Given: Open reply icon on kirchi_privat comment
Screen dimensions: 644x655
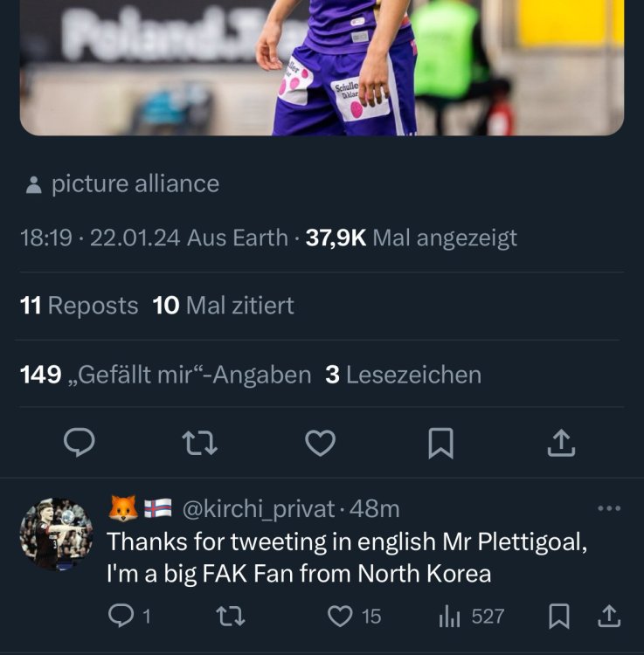Looking at the screenshot, I should tap(119, 617).
